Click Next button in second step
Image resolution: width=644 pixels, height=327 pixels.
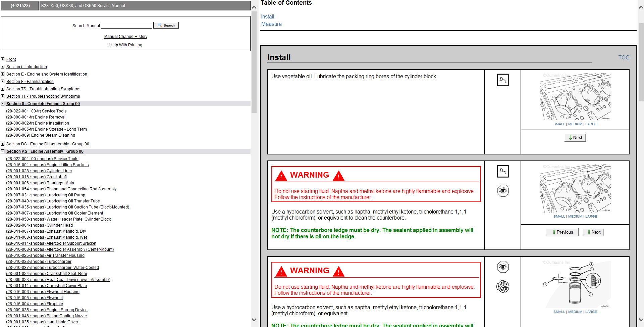click(593, 232)
